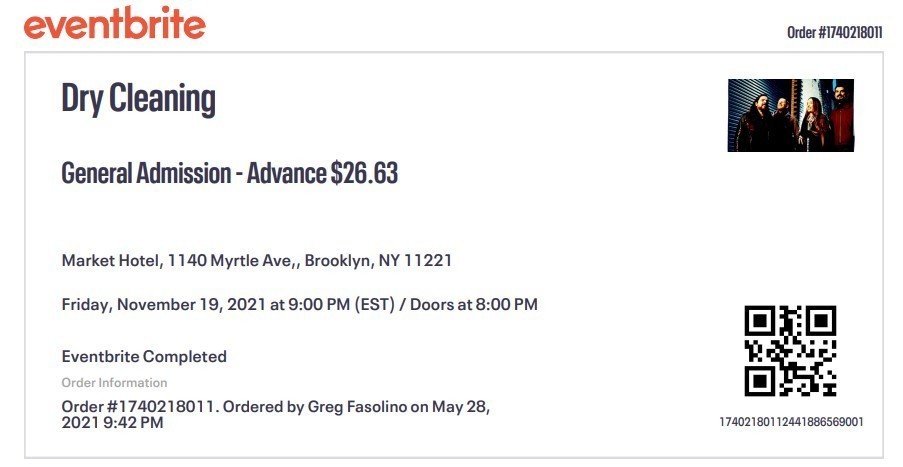Select the barcode number below the QR code
Screen dimensions: 903x467
(x=791, y=421)
